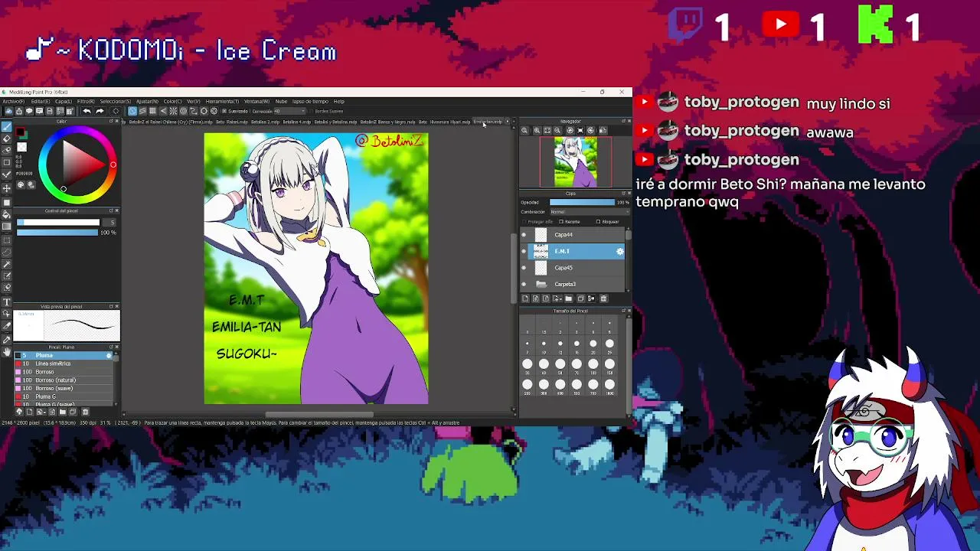The image size is (980, 551).
Task: Select the Eyedropper tool
Action: (7, 337)
